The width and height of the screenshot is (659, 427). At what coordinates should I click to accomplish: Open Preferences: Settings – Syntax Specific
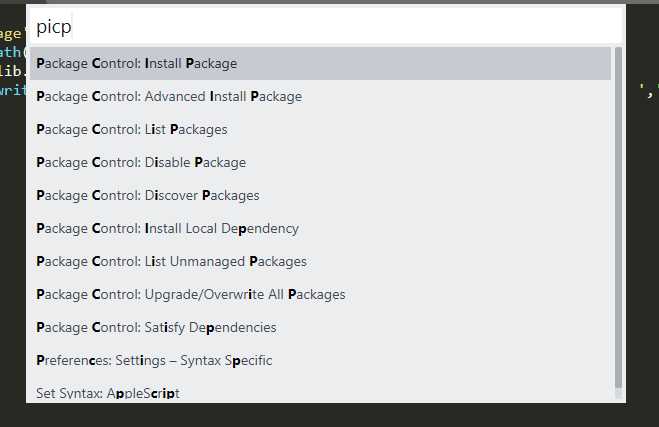click(x=154, y=361)
